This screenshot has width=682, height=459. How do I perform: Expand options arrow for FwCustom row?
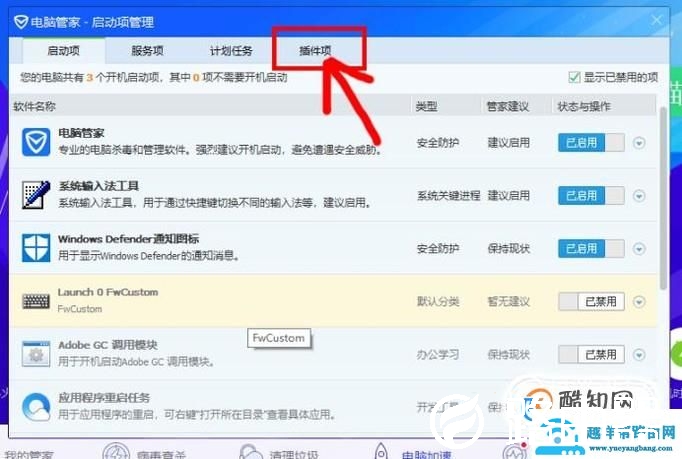(x=639, y=302)
